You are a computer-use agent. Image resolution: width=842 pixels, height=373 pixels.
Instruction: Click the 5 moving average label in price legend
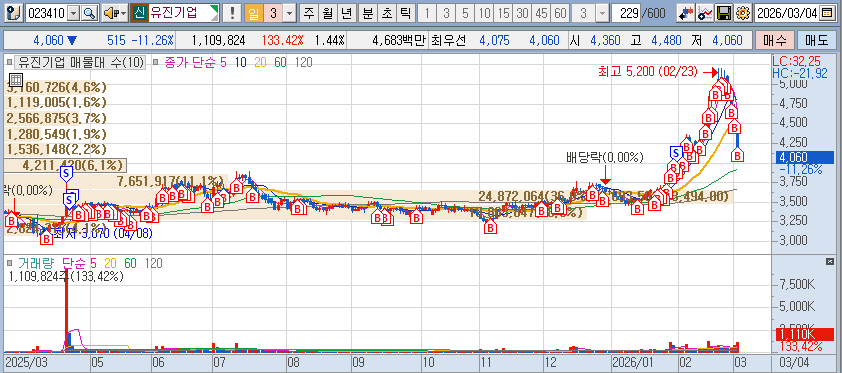[223, 63]
